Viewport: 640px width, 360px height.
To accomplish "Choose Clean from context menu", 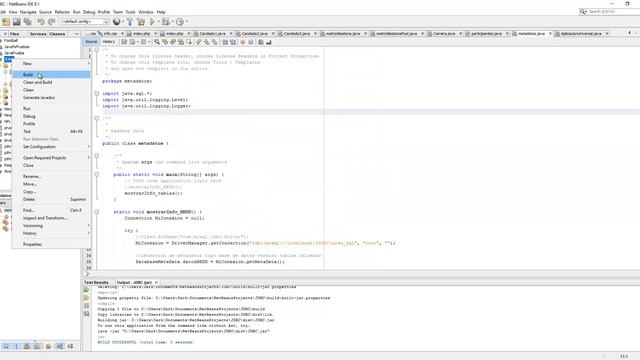I will tap(51, 90).
